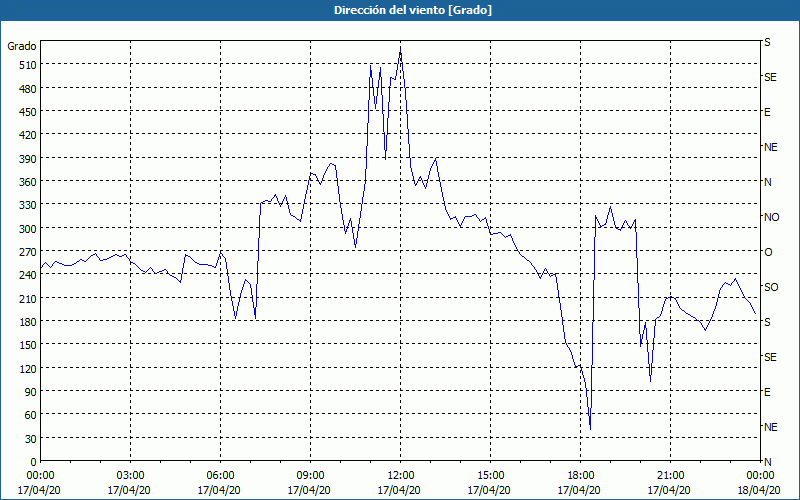Click the 240 tick label

(x=28, y=275)
